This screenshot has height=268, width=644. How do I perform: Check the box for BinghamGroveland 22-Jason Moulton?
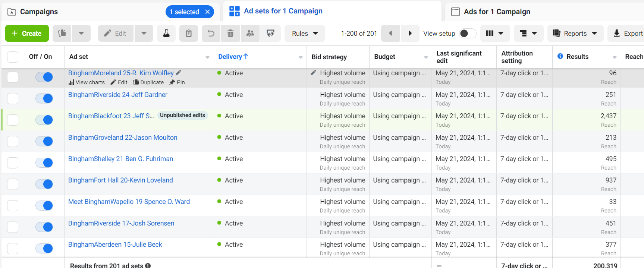click(x=13, y=142)
